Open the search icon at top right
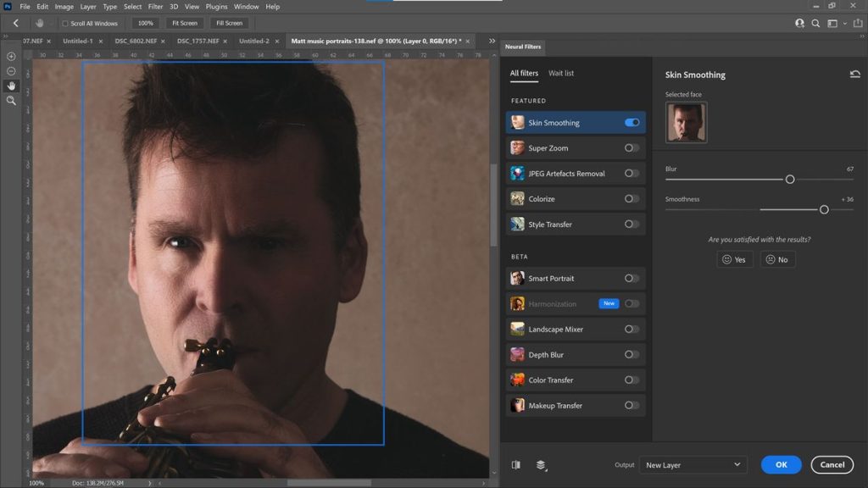868x488 pixels. (x=816, y=24)
